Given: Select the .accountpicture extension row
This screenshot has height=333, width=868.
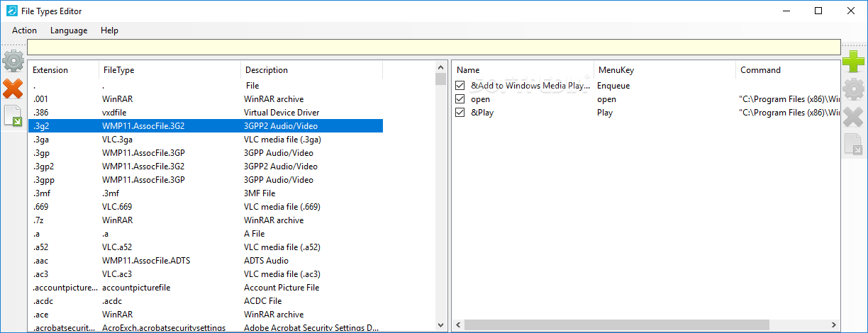Looking at the screenshot, I should (x=206, y=288).
